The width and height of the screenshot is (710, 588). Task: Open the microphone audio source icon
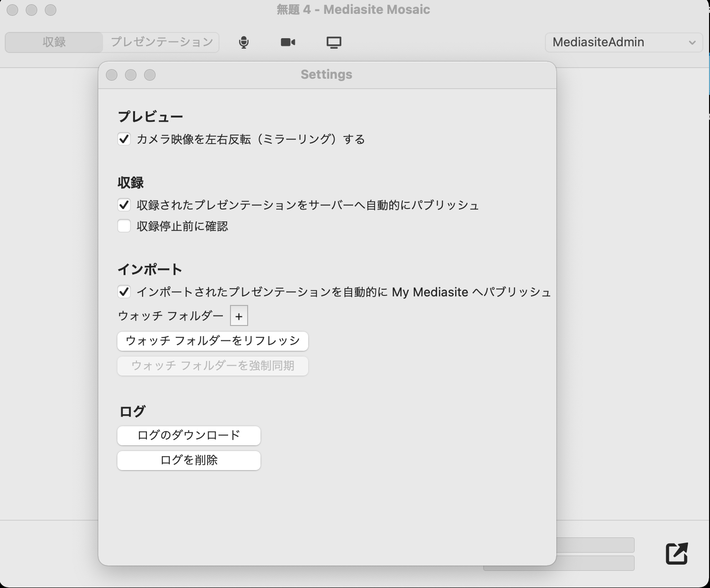point(244,42)
